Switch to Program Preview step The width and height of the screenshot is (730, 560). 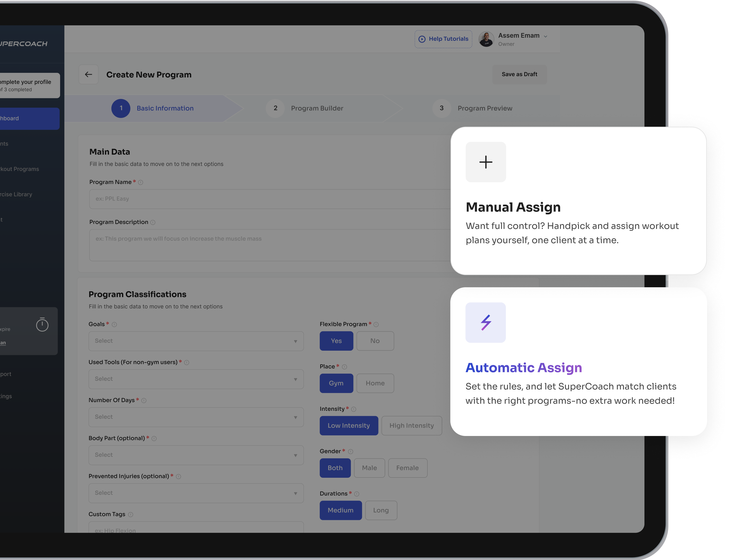[x=484, y=108]
